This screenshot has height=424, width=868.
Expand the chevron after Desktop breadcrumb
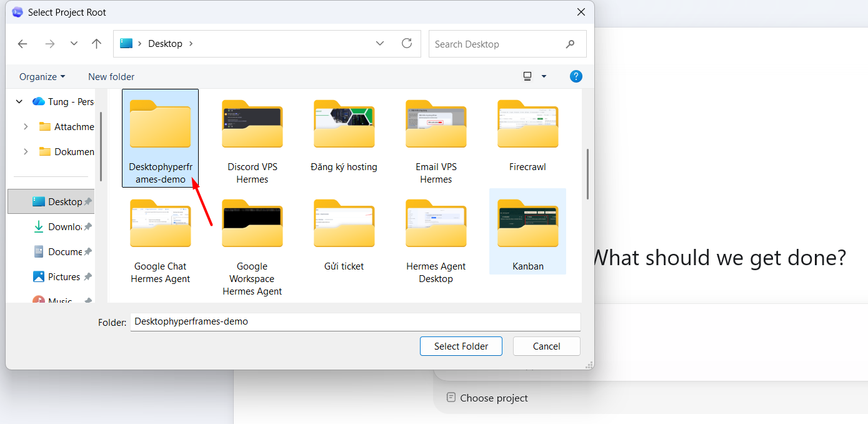coord(191,44)
